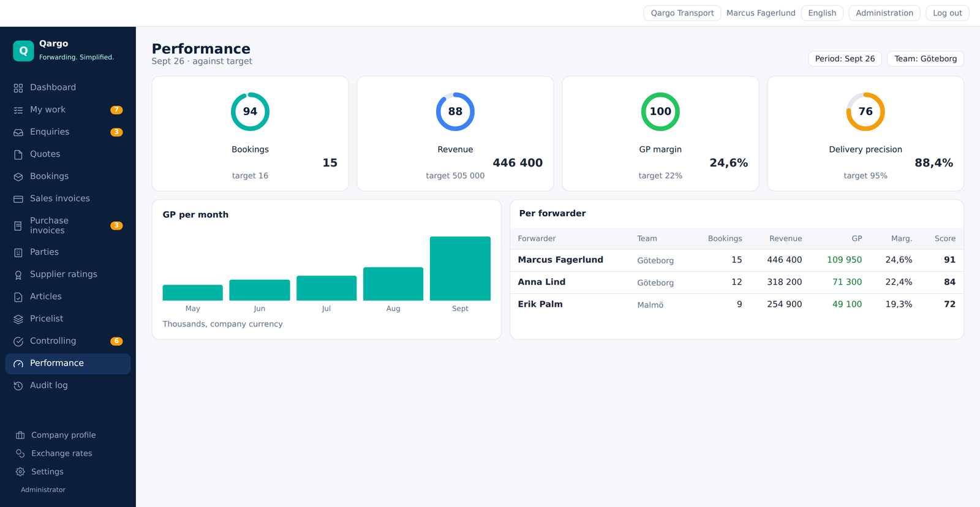The height and width of the screenshot is (507, 980).
Task: Open the English language selector
Action: (x=822, y=13)
